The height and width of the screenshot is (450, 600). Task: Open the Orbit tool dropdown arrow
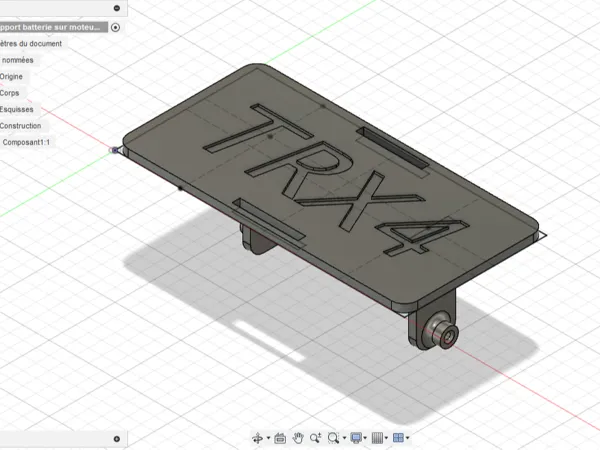268,438
